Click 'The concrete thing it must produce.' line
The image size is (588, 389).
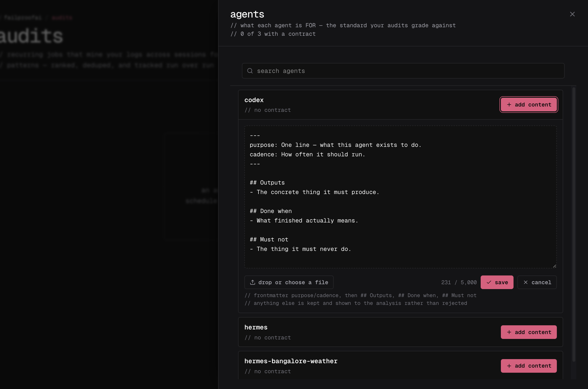(314, 192)
